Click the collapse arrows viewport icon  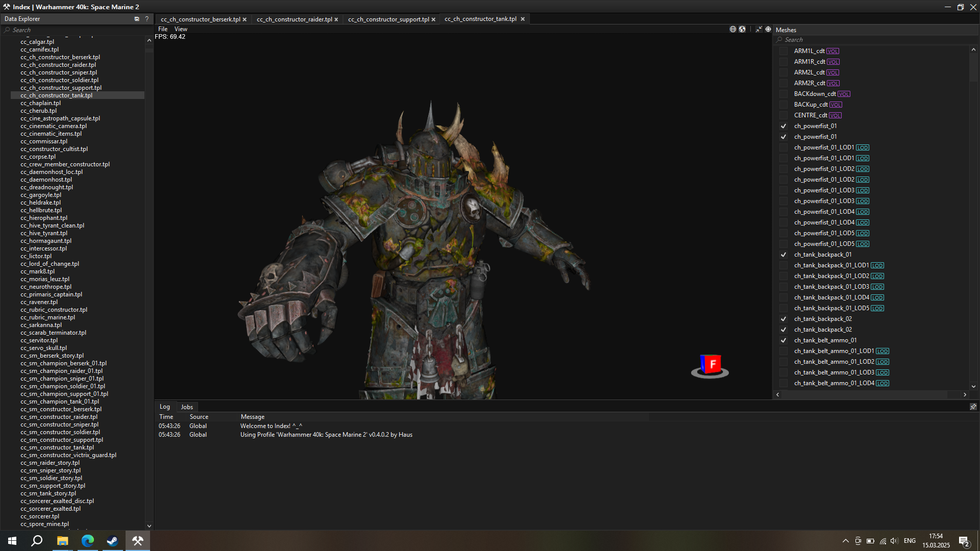pyautogui.click(x=759, y=29)
